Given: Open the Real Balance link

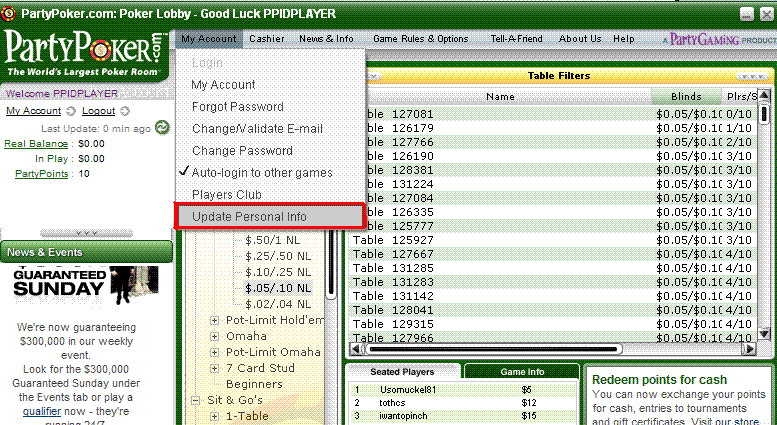Looking at the screenshot, I should (x=36, y=144).
